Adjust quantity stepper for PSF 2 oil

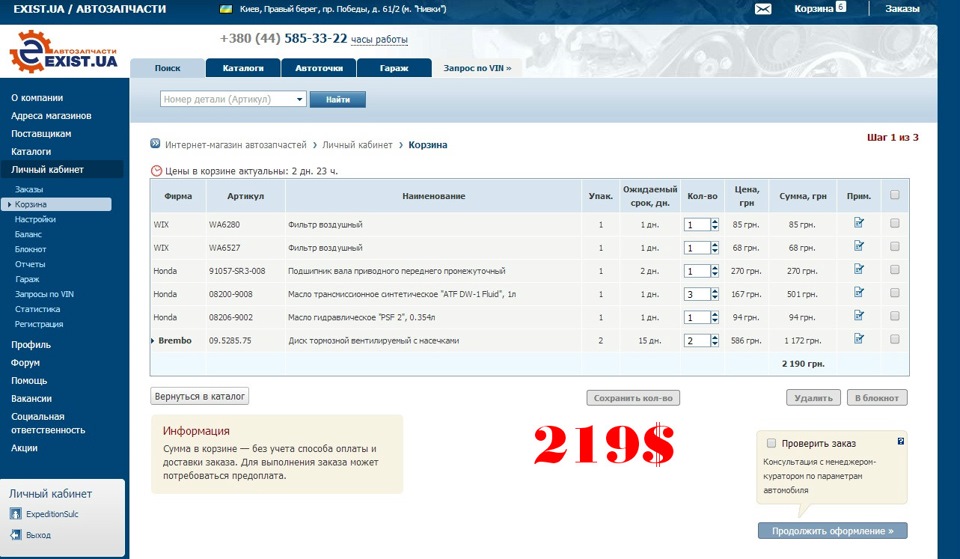pyautogui.click(x=714, y=318)
